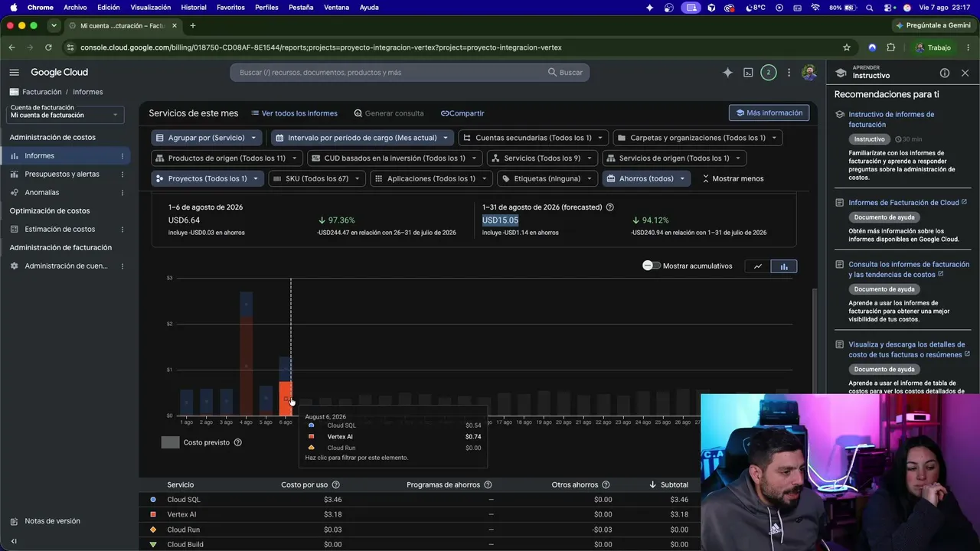980x551 pixels.
Task: Open Gemini assistant sparkle icon
Action: [727, 73]
